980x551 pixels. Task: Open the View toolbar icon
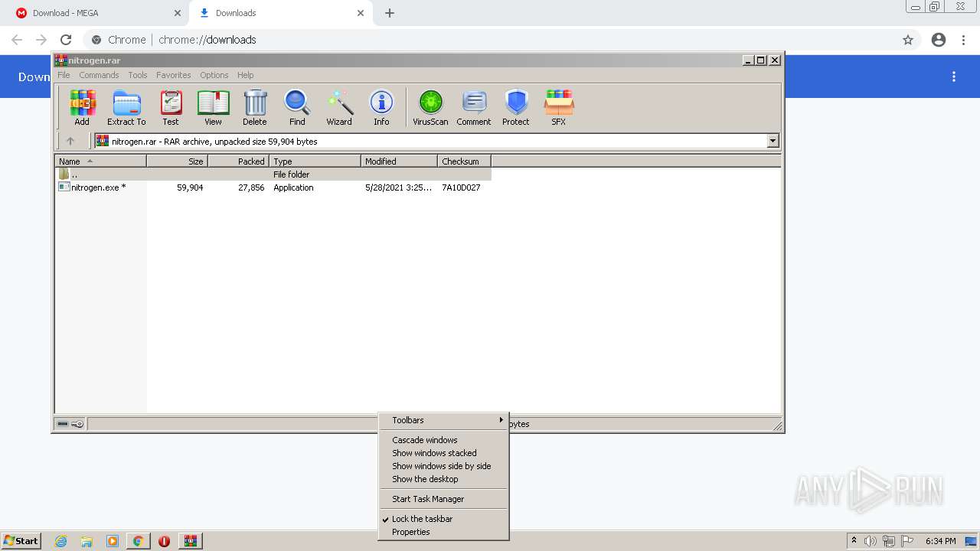coord(213,108)
